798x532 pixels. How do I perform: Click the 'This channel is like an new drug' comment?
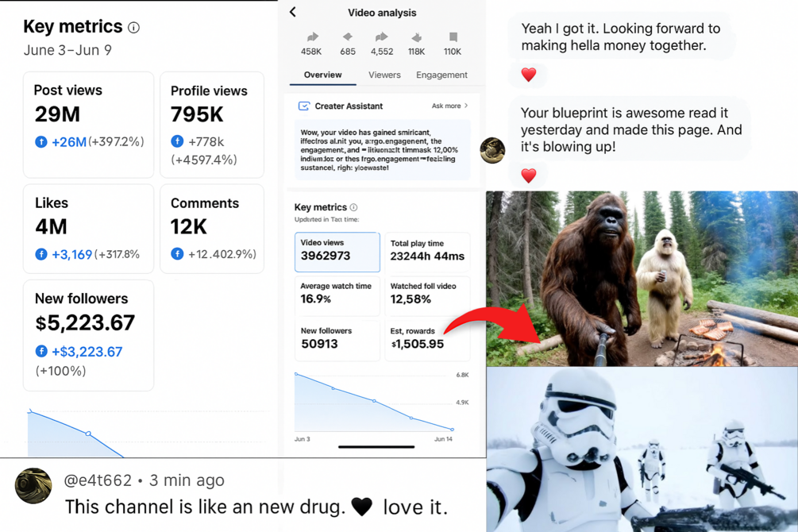coord(256,507)
